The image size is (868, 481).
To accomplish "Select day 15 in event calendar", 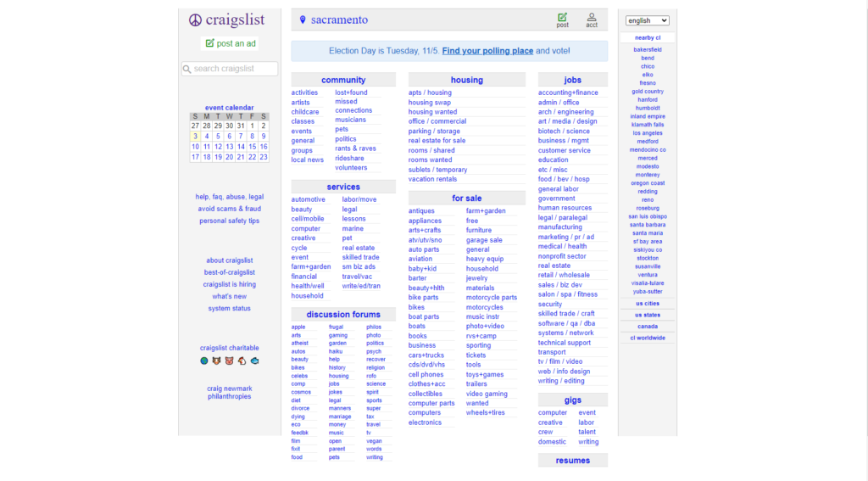I will point(252,147).
